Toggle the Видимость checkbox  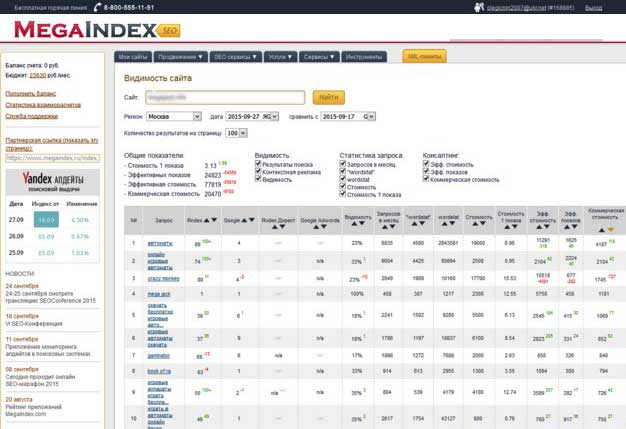[258, 179]
